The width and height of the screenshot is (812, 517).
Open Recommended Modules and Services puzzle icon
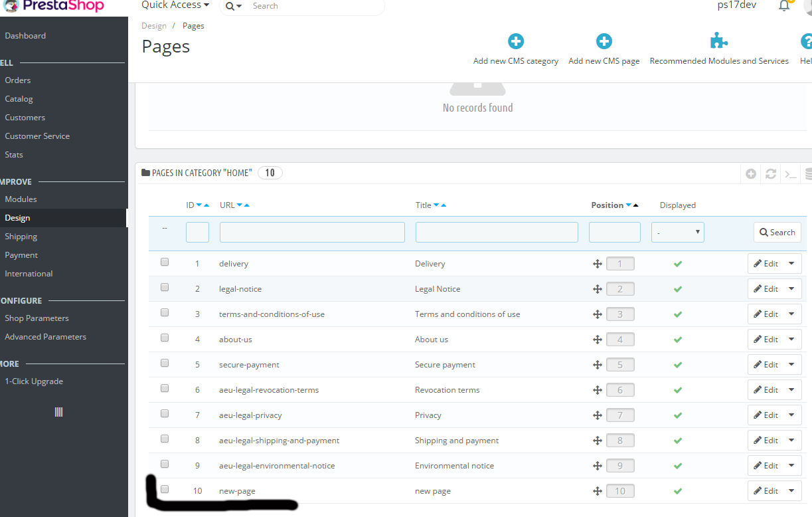tap(719, 41)
